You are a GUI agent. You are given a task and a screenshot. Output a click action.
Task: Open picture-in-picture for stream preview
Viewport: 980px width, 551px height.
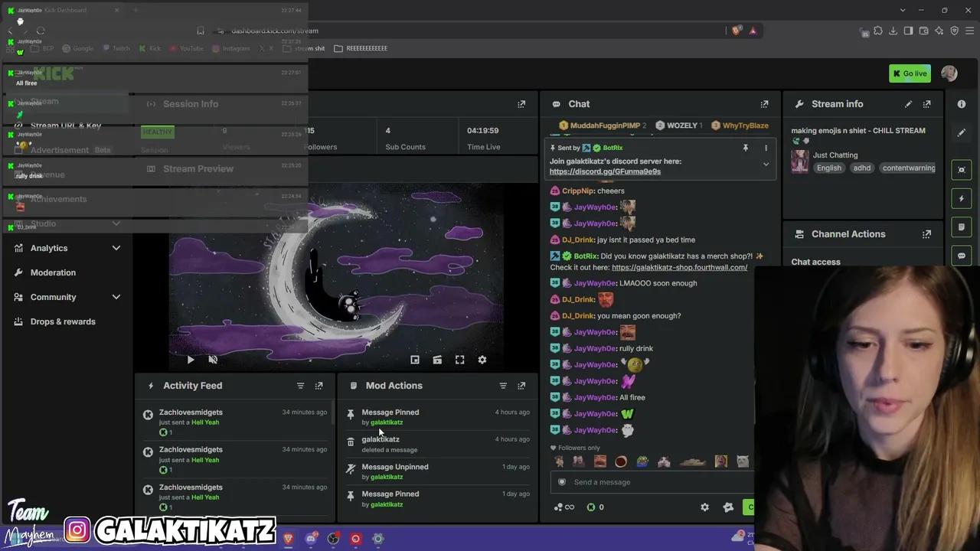coord(414,360)
